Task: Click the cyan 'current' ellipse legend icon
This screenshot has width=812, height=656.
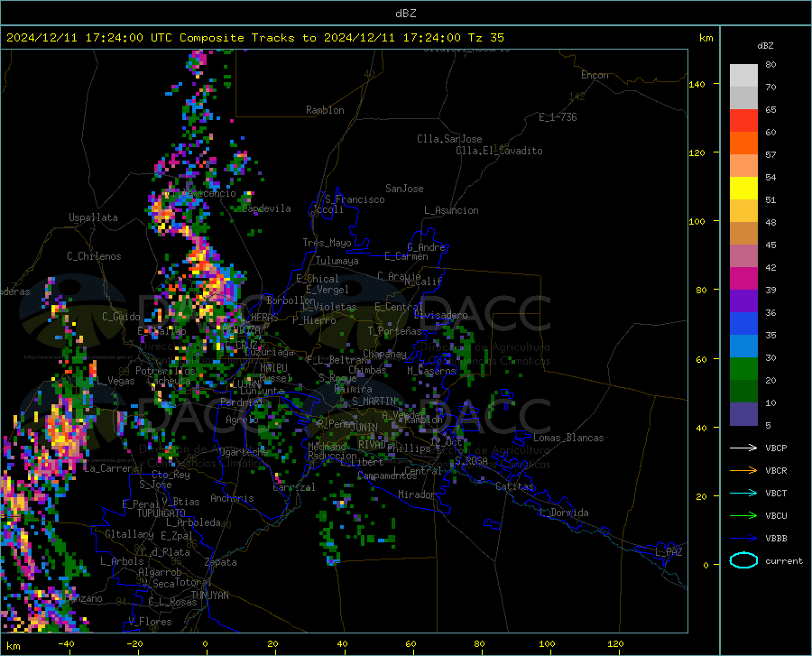Action: coord(743,560)
